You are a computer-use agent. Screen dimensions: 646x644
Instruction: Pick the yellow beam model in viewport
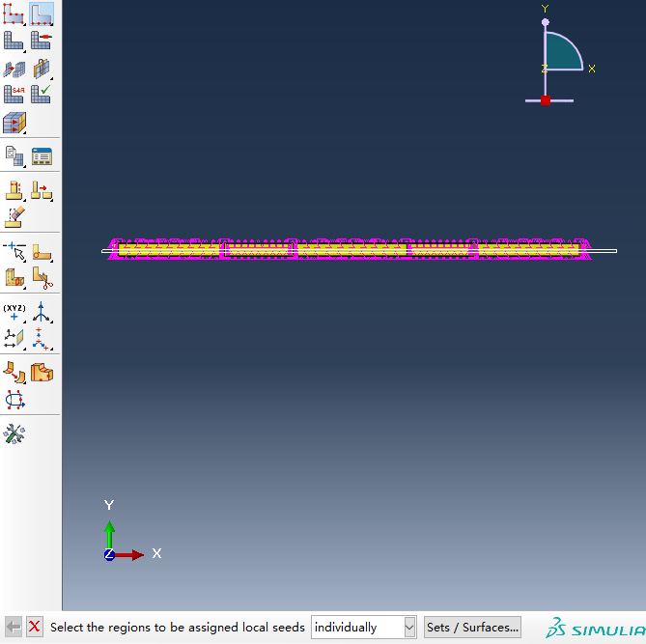click(350, 249)
